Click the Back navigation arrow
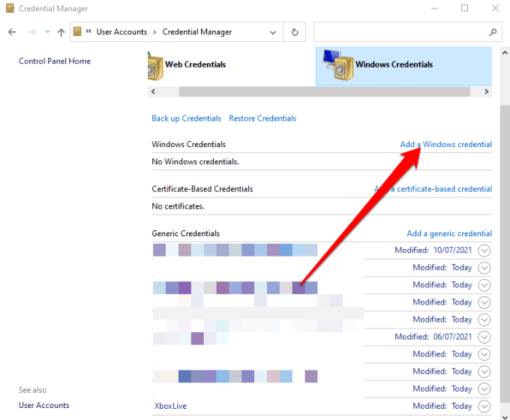 [x=12, y=32]
